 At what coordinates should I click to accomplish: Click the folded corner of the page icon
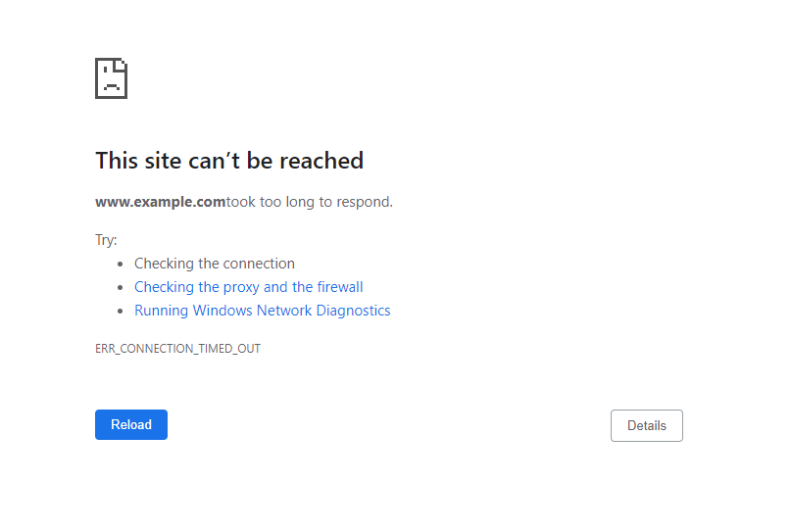pos(122,65)
